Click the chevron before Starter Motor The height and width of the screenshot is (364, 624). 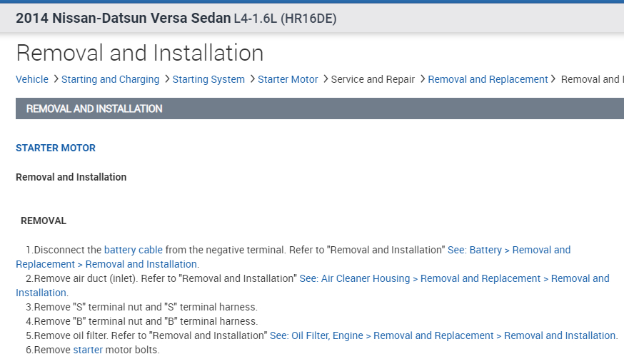pos(251,79)
